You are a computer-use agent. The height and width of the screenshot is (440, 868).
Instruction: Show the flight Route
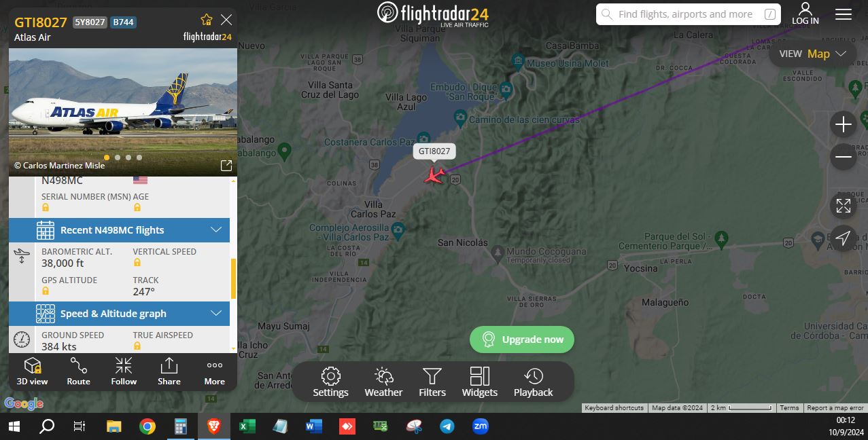point(78,371)
